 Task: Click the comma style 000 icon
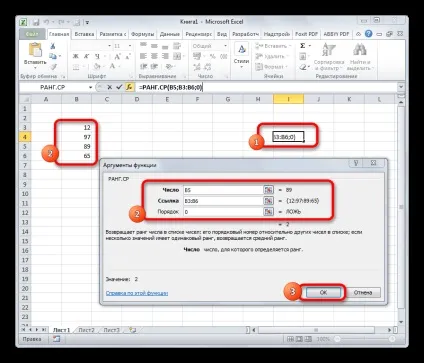224,56
